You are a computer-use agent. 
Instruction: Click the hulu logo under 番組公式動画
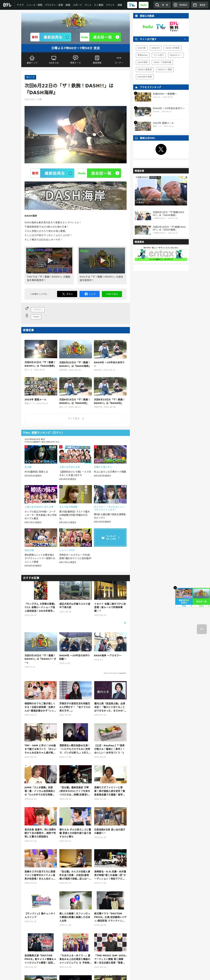point(148,27)
